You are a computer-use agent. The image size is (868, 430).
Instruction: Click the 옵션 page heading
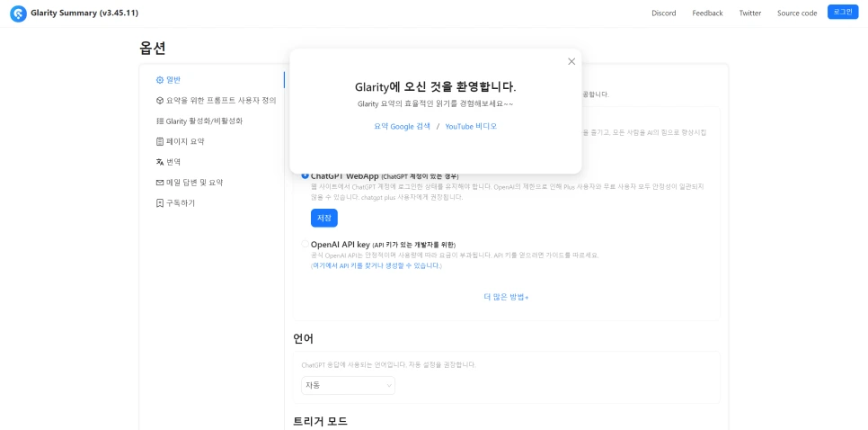tap(153, 49)
